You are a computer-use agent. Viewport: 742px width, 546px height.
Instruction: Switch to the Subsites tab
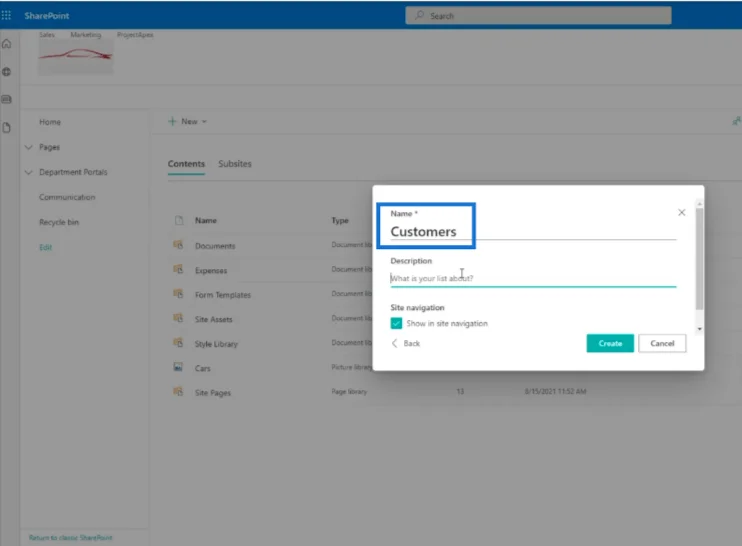pos(235,164)
